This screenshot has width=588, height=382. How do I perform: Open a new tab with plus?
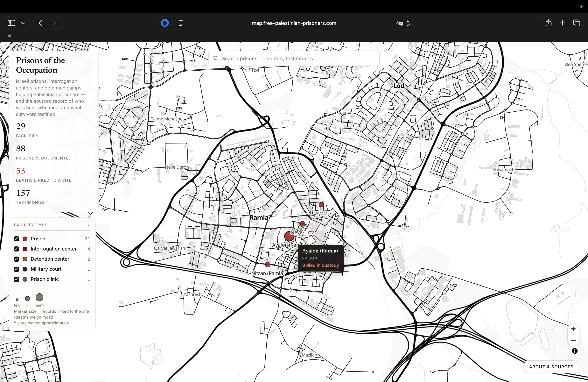coord(562,23)
